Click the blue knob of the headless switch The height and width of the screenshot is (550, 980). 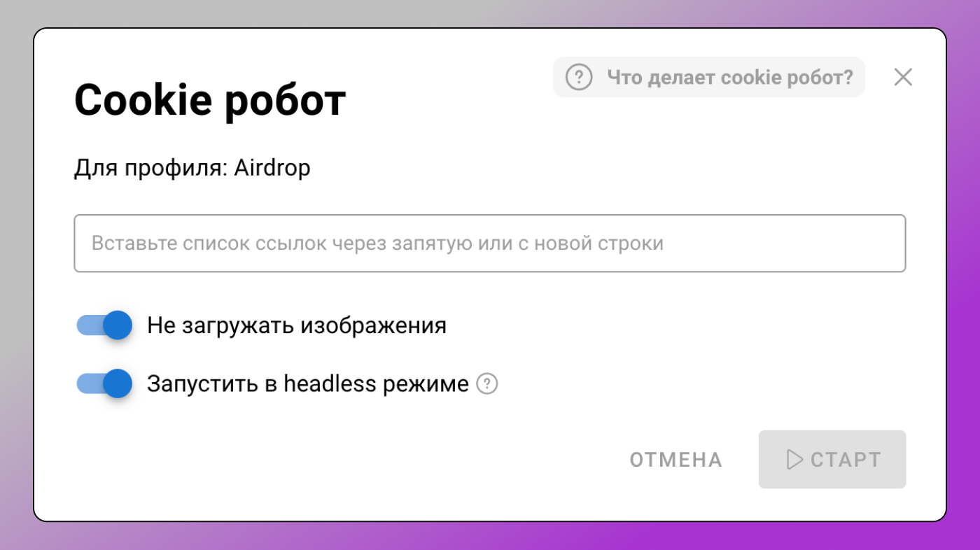click(118, 383)
